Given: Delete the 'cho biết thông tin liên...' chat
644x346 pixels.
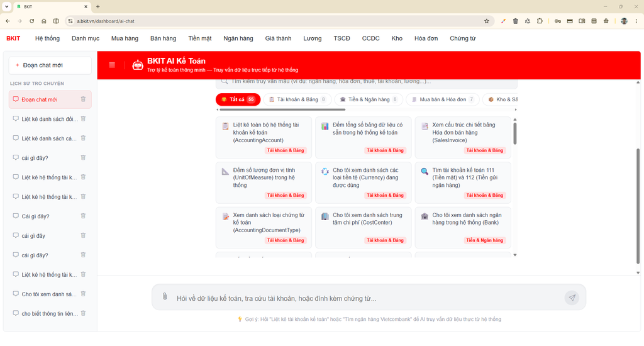Looking at the screenshot, I should coord(83,313).
